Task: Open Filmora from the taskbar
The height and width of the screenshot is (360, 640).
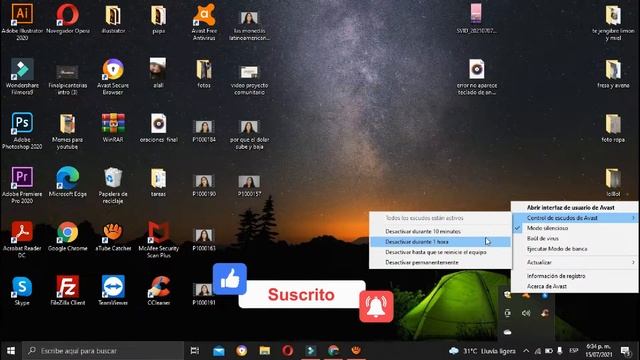Action: click(311, 351)
